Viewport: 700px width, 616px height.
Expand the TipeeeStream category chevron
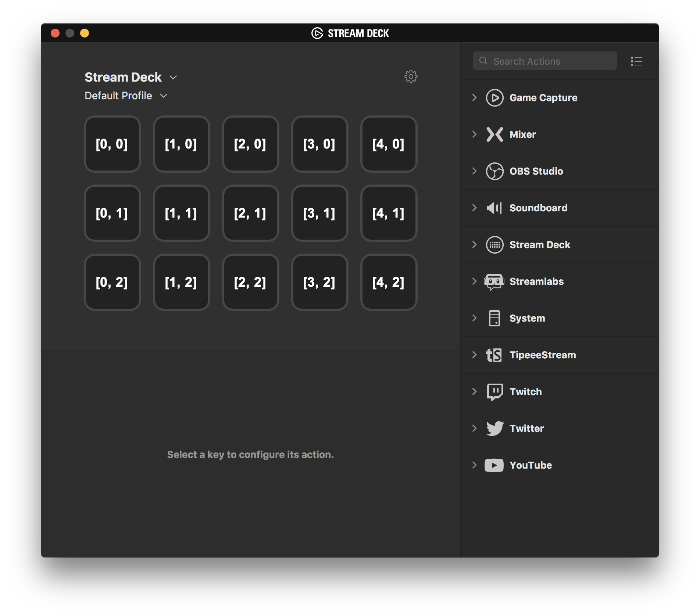tap(474, 355)
